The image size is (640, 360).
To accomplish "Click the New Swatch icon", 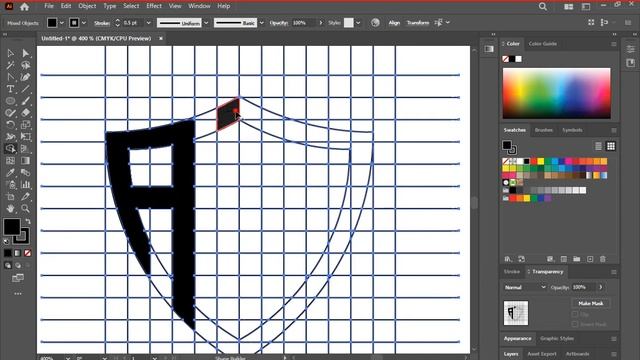I will click(590, 259).
